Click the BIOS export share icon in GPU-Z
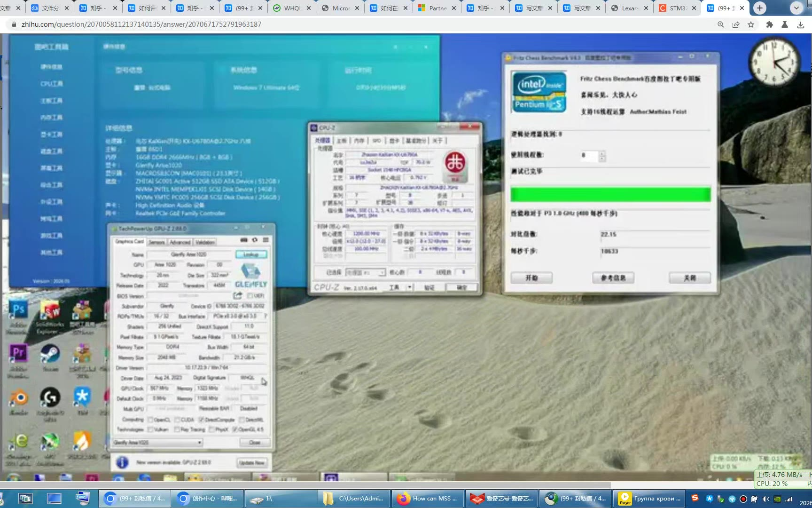 tap(238, 295)
